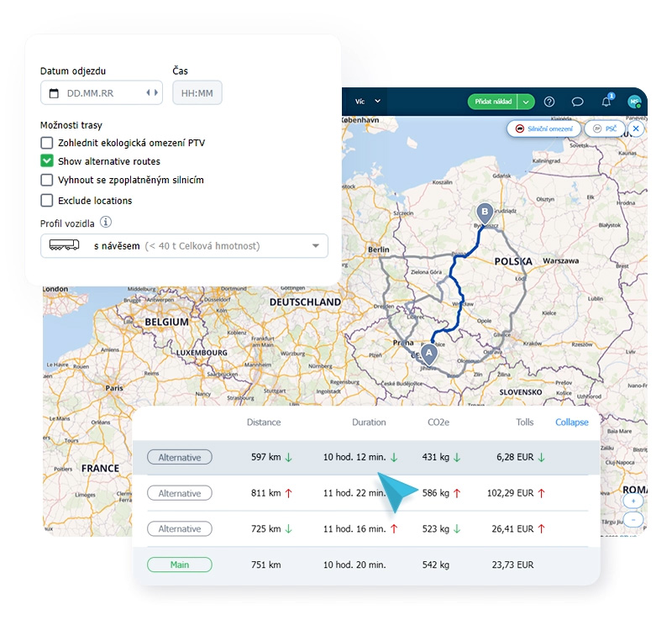Viewport: 672px width, 630px height.
Task: Open the chat messages bubble icon
Action: 577,102
